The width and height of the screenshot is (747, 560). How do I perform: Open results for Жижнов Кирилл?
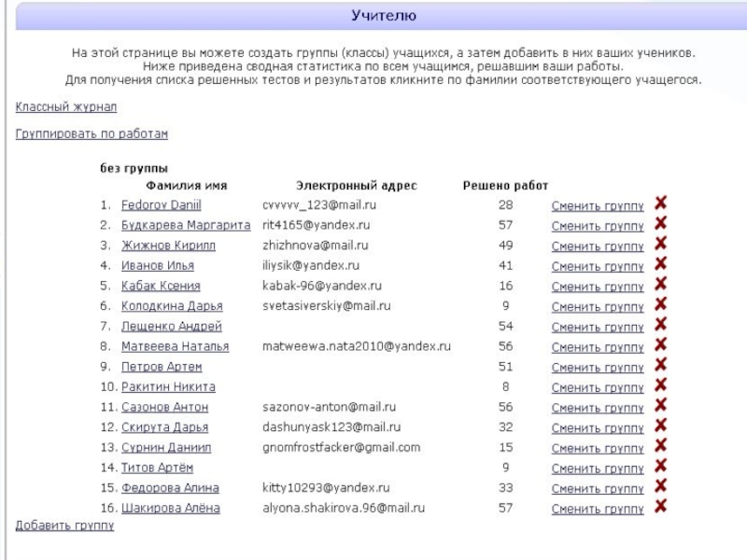tap(168, 245)
